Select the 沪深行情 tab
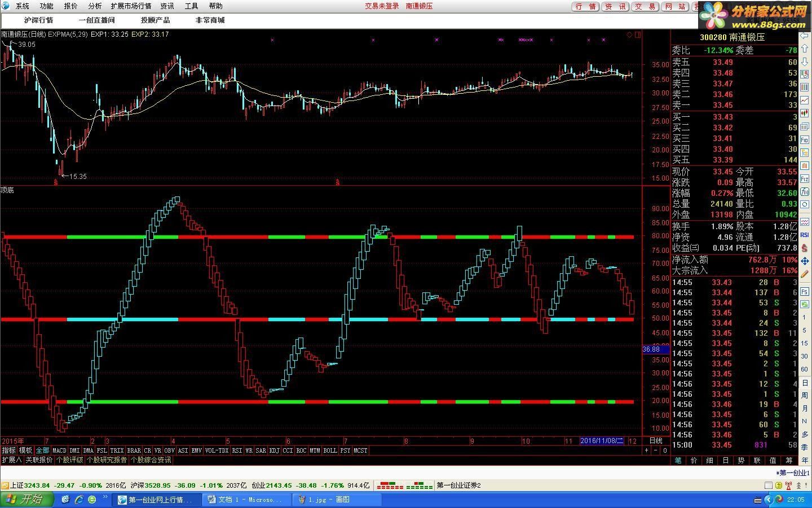 (x=38, y=20)
